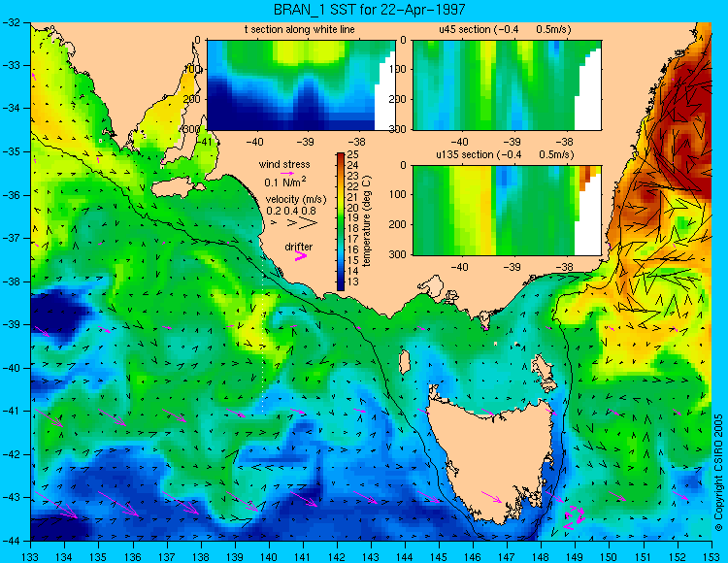Open the temperature section inset plot
728x563 pixels.
pos(301,85)
